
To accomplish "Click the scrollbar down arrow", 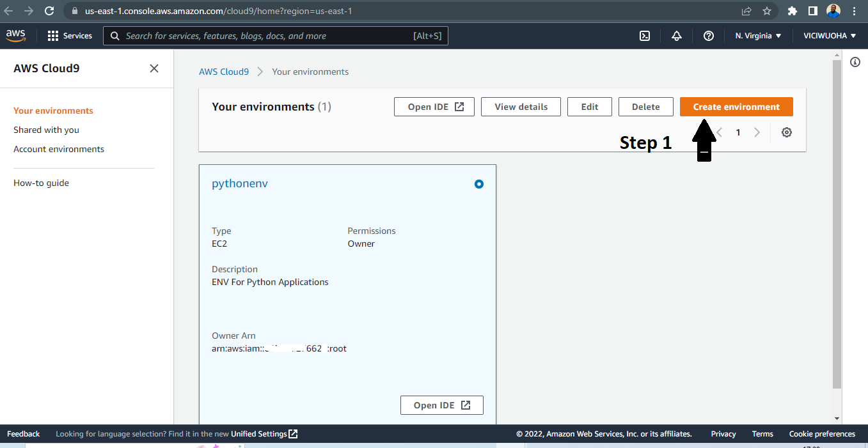I will pos(837,419).
